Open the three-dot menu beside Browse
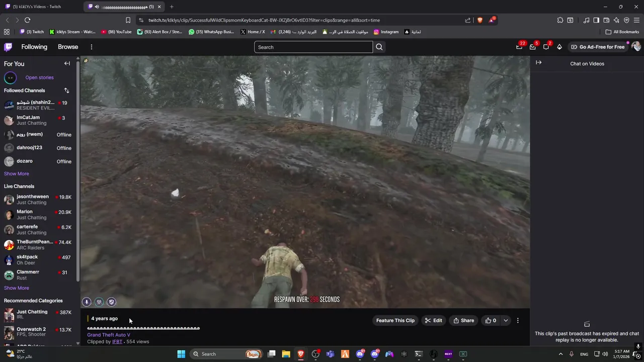The image size is (644, 362). [x=91, y=47]
